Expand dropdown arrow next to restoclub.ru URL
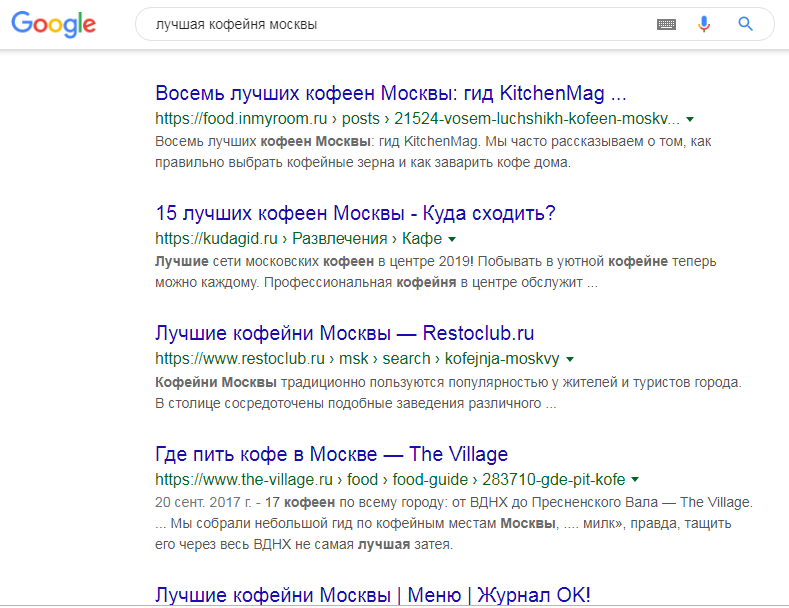 click(x=570, y=359)
